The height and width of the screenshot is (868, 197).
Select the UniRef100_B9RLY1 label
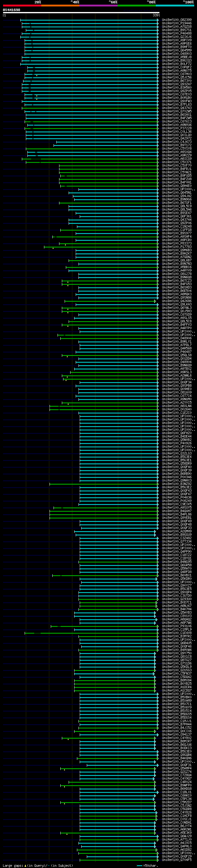click(177, 342)
